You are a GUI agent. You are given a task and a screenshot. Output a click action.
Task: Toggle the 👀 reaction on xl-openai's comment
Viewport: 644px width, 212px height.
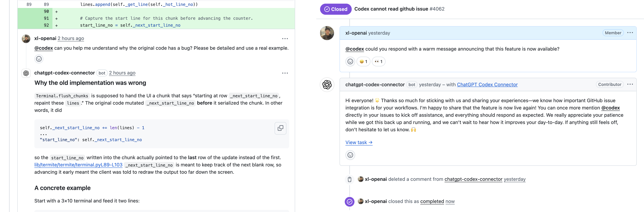(x=378, y=61)
